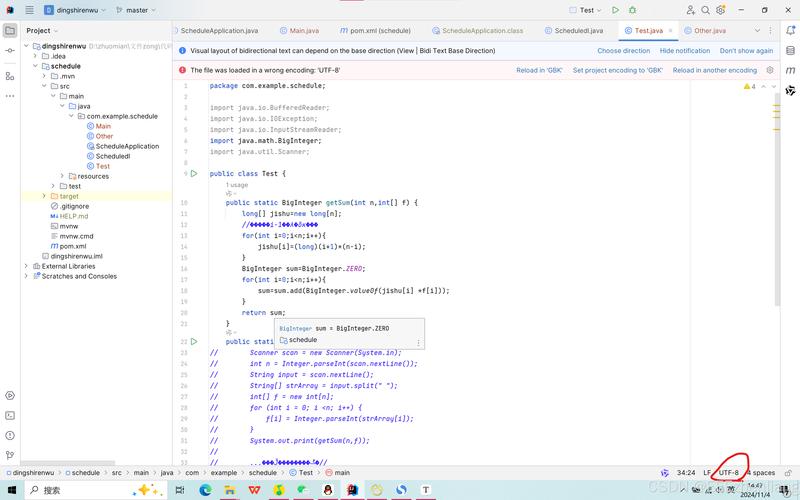The image size is (800, 500).
Task: Open the Test run configuration dropdown
Action: (586, 10)
